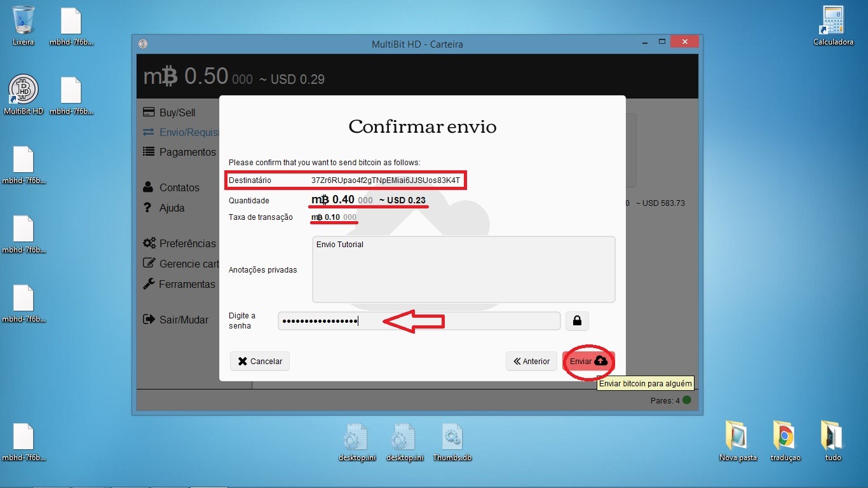Open the Lixeira recycle bin icon

pyautogui.click(x=24, y=21)
